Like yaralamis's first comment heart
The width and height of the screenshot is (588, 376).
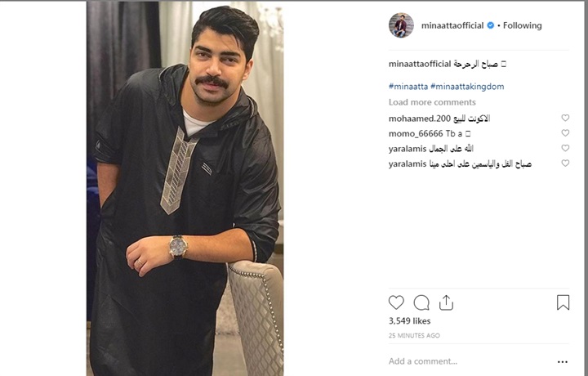click(565, 148)
